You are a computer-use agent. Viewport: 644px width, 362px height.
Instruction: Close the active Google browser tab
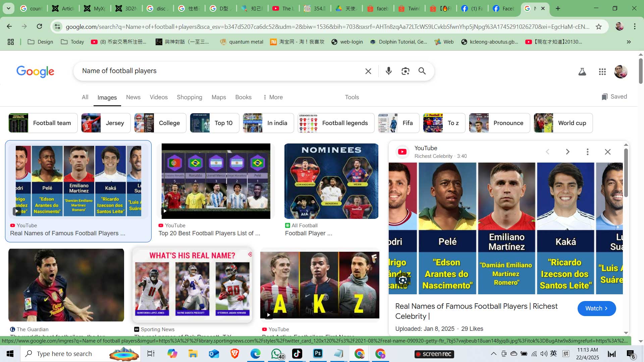(543, 8)
